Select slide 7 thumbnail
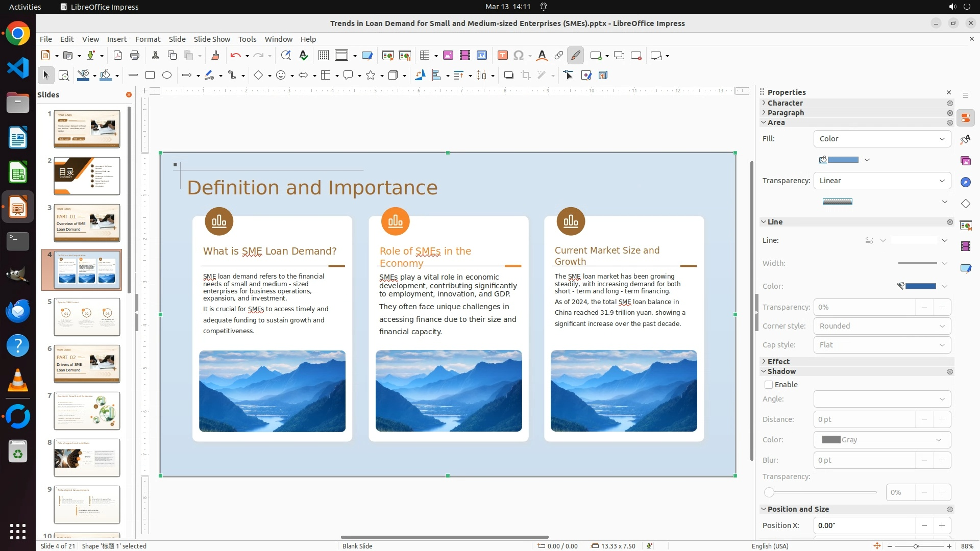980x551 pixels. pyautogui.click(x=87, y=411)
